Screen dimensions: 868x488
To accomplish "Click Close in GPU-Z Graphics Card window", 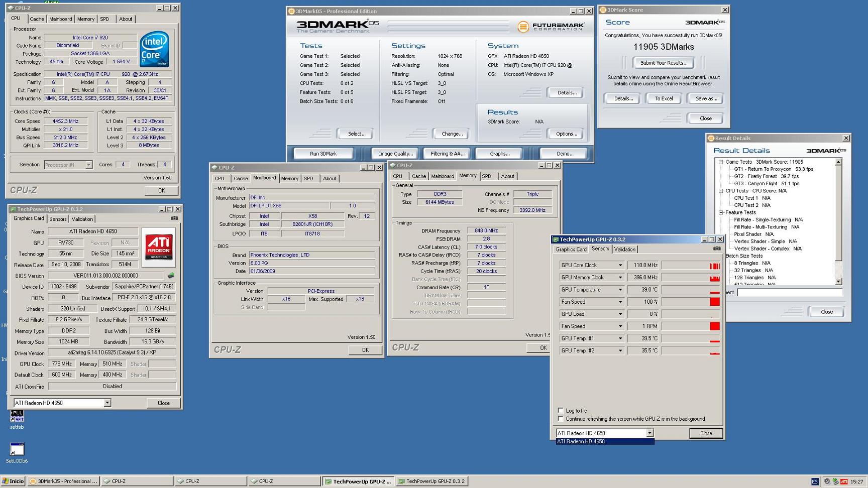I will point(163,403).
